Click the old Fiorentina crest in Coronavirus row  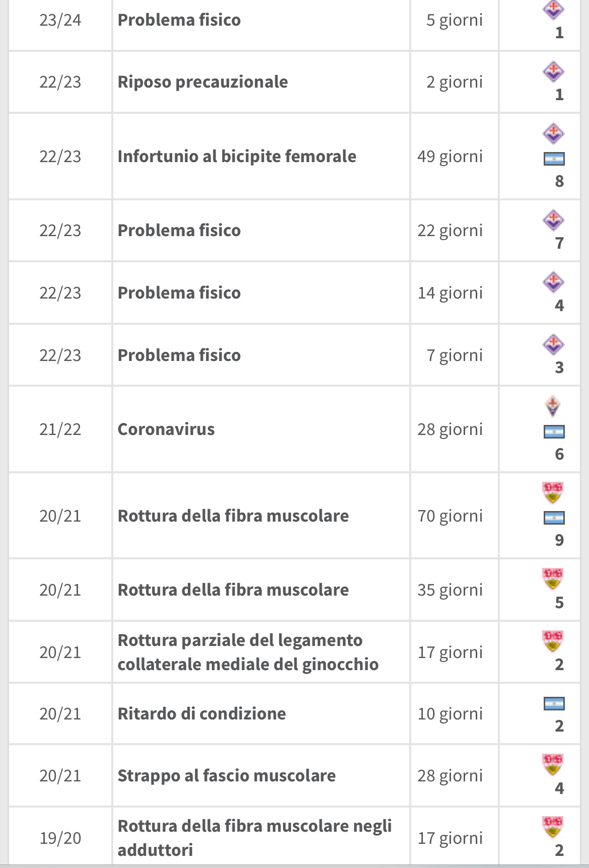click(x=553, y=407)
